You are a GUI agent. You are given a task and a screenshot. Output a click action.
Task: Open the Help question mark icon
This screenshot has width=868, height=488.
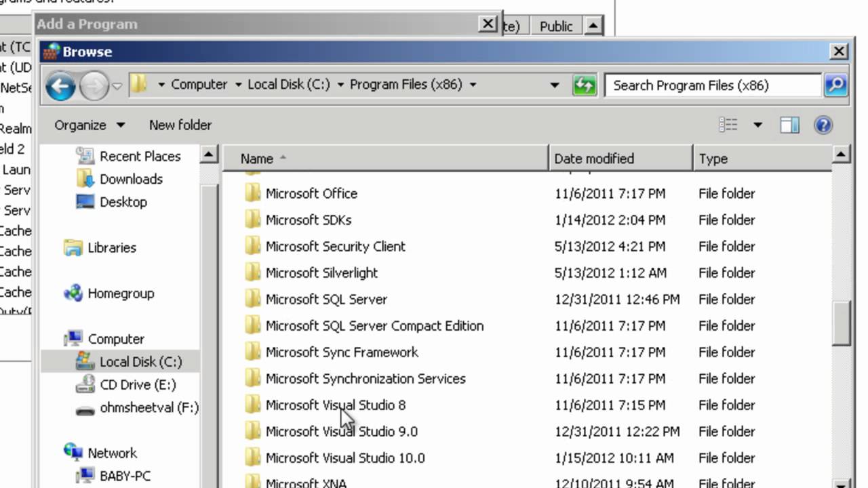823,125
